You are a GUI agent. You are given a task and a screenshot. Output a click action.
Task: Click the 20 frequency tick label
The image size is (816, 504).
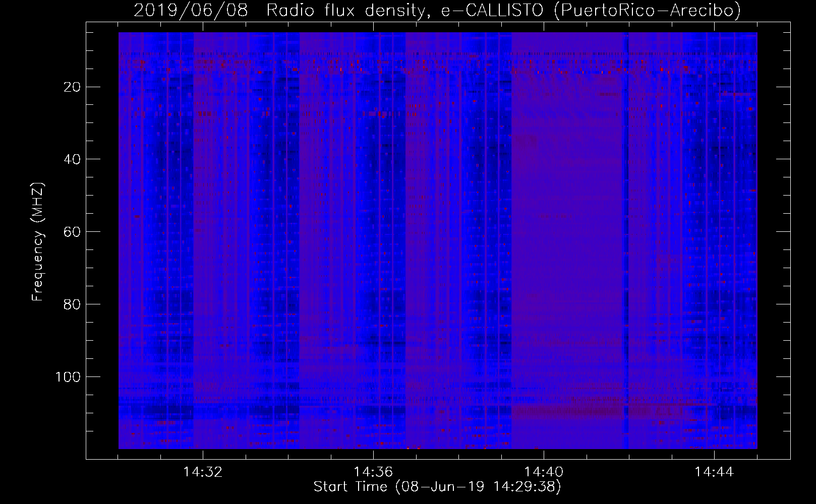pyautogui.click(x=73, y=87)
